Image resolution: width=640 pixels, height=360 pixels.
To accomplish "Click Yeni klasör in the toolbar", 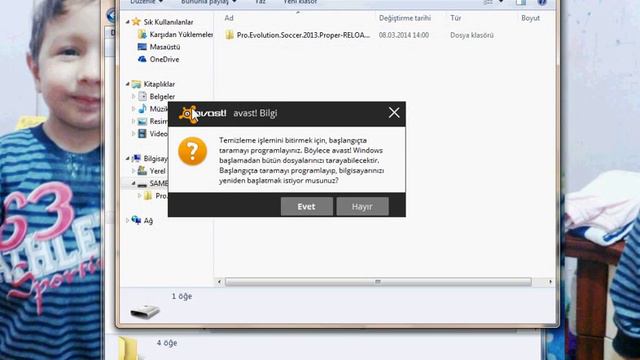I will coord(300,2).
